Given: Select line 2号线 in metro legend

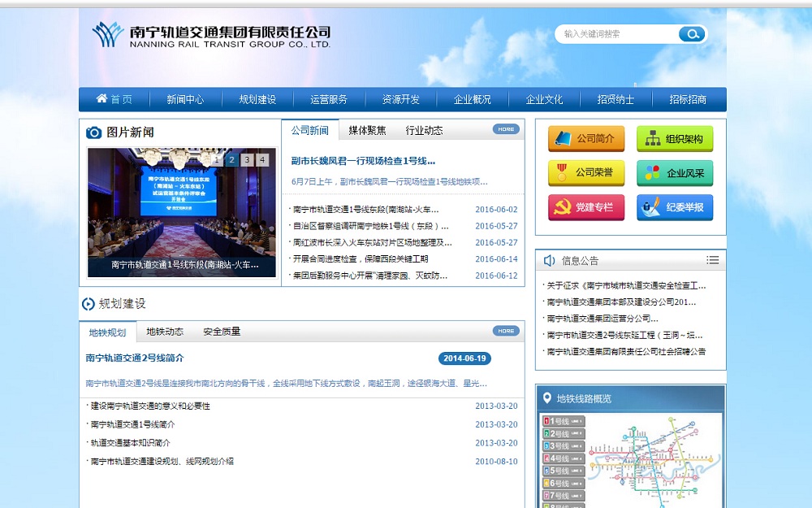Looking at the screenshot, I should [x=564, y=433].
